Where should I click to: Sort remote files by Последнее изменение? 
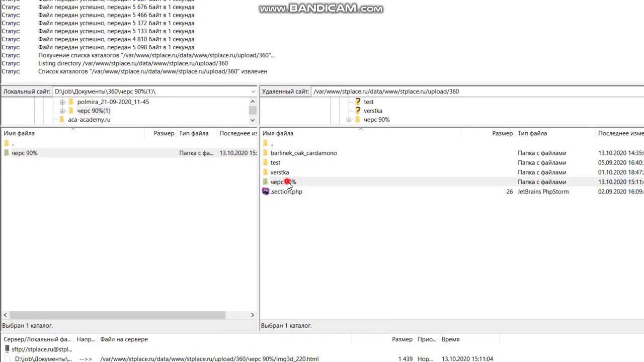point(620,133)
